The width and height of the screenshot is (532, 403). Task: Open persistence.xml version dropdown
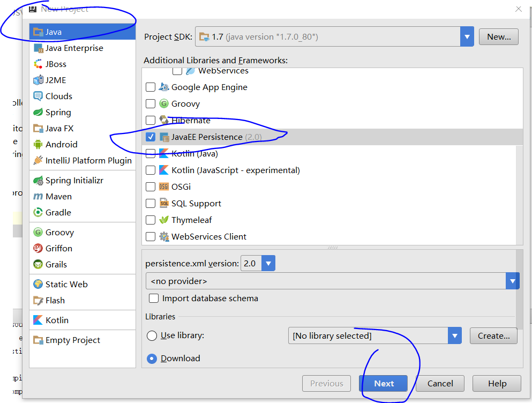click(x=268, y=264)
